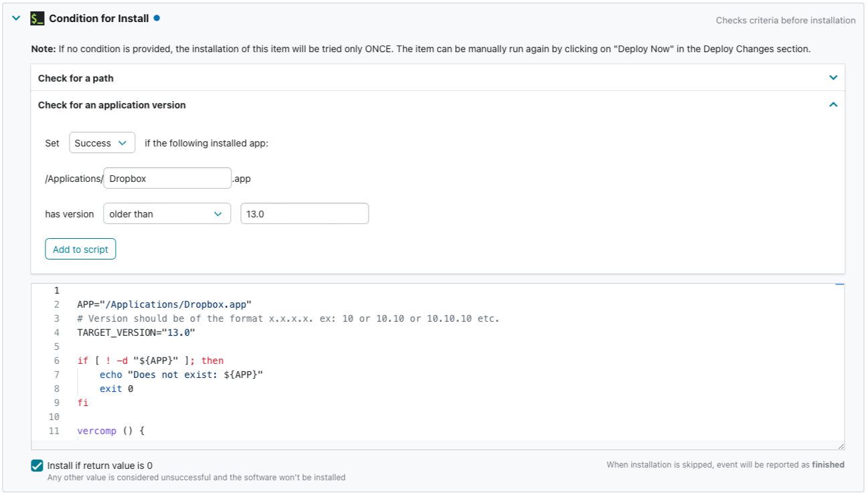The image size is (868, 495).
Task: Collapse the Check for an application version section
Action: click(x=833, y=104)
